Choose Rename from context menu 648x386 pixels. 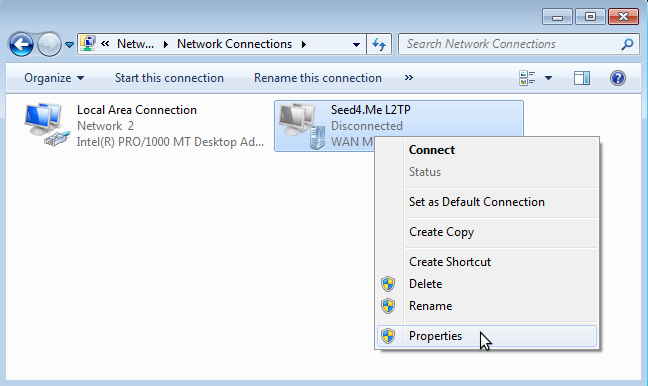click(x=486, y=306)
